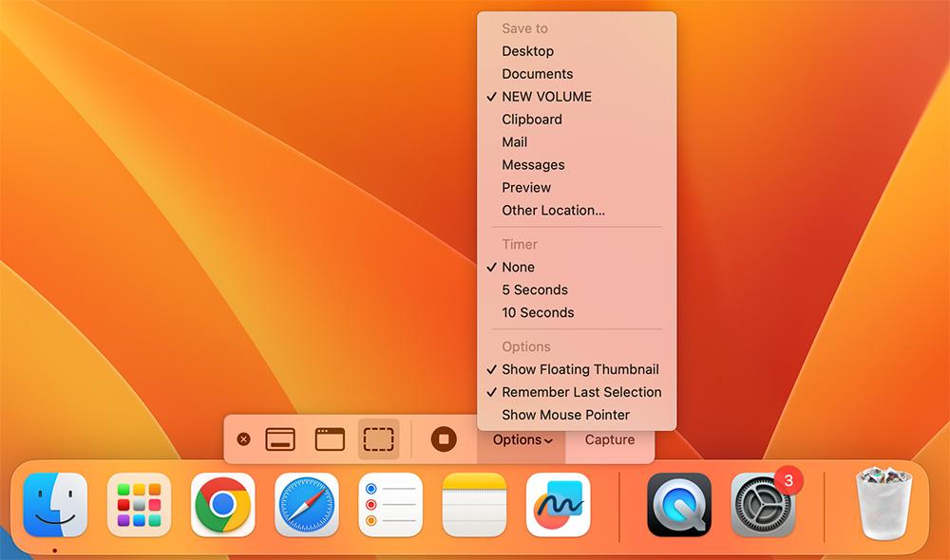Toggle Show Floating Thumbnail option
The width and height of the screenshot is (950, 560).
pyautogui.click(x=579, y=369)
